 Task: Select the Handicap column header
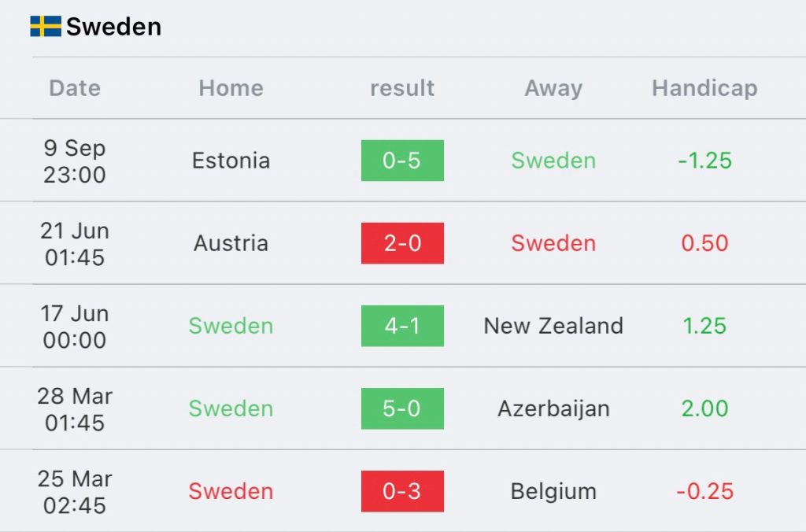coord(704,88)
